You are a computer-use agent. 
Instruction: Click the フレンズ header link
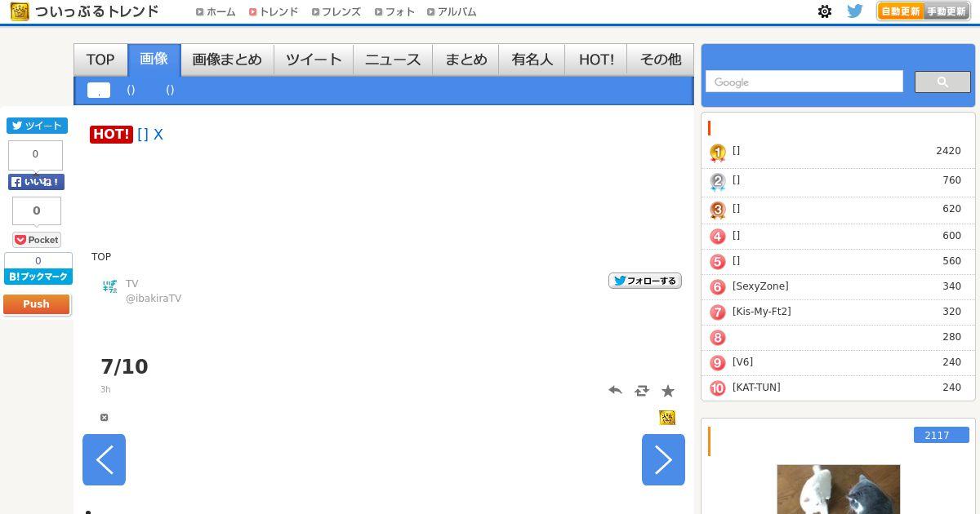(x=336, y=11)
